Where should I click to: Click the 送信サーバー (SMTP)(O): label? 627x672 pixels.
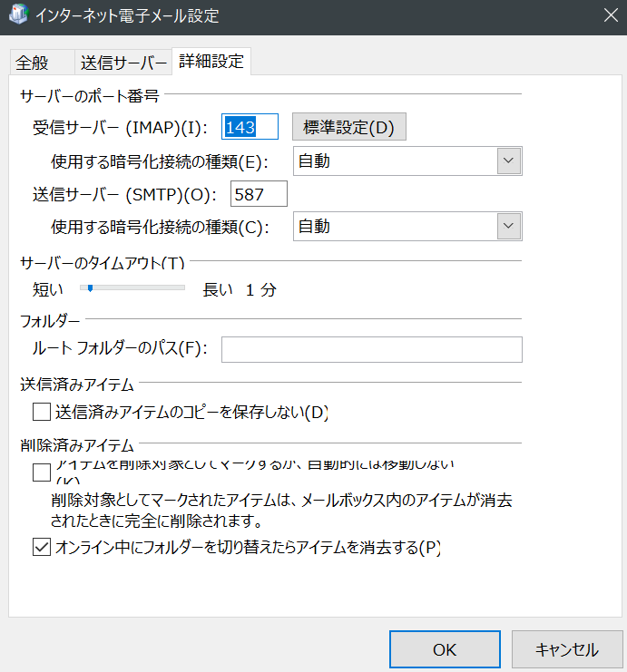124,195
